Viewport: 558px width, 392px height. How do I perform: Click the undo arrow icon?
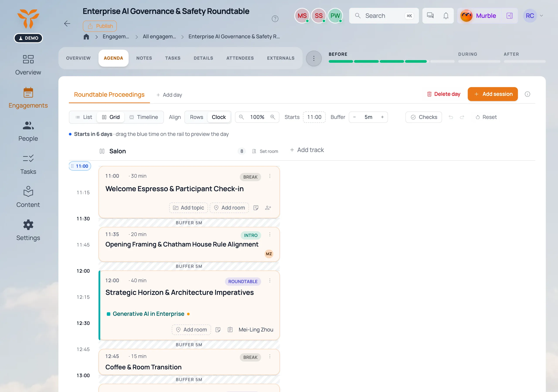pyautogui.click(x=451, y=117)
